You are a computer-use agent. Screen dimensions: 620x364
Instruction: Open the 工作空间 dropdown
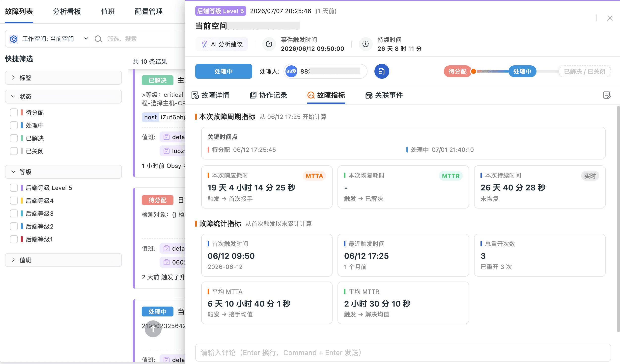(48, 39)
